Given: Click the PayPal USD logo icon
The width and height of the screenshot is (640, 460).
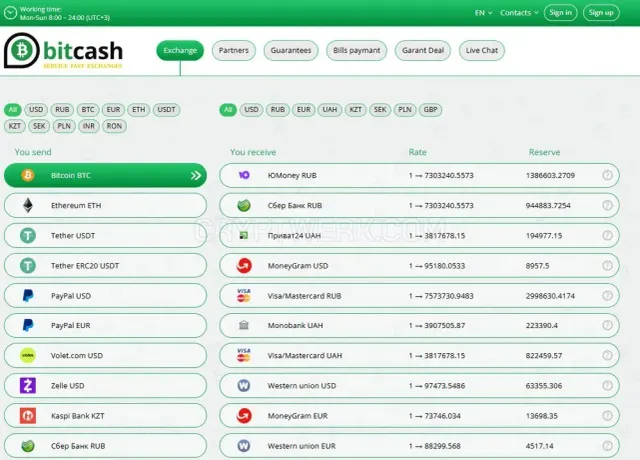Looking at the screenshot, I should [28, 296].
